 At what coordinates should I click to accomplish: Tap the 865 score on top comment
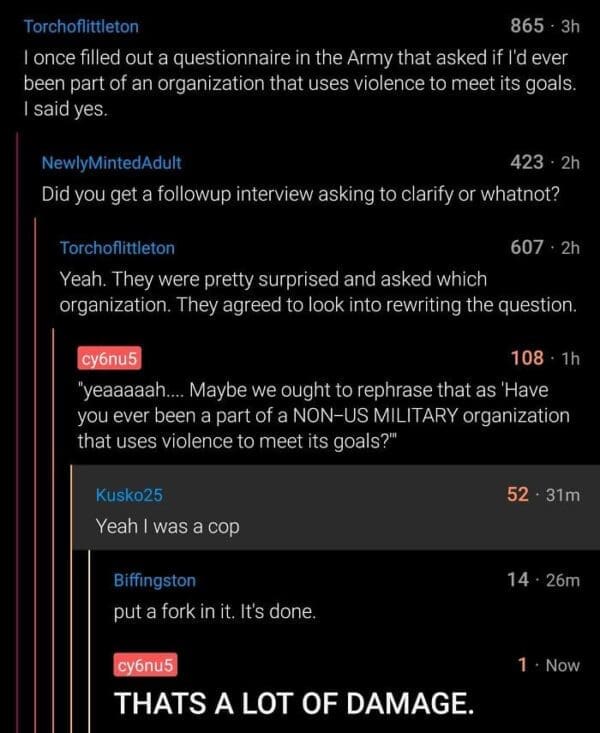[x=527, y=26]
